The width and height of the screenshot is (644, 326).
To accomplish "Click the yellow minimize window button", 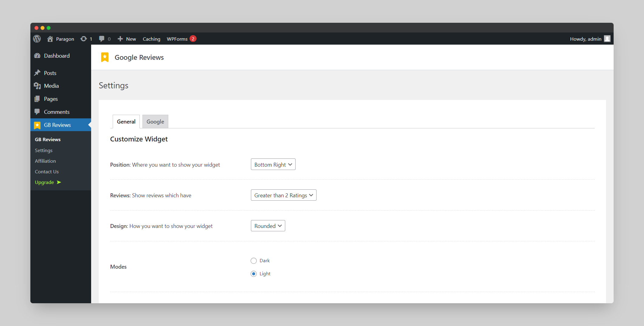I will [43, 28].
